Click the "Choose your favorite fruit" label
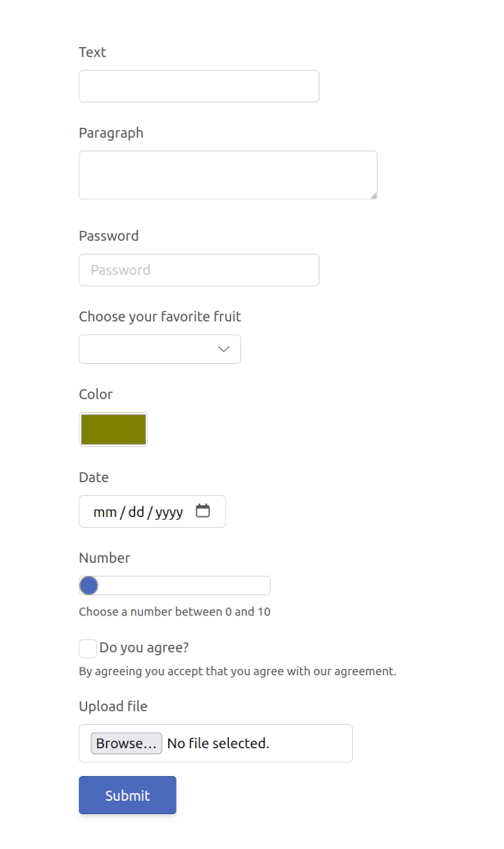Image resolution: width=504 pixels, height=849 pixels. click(160, 317)
